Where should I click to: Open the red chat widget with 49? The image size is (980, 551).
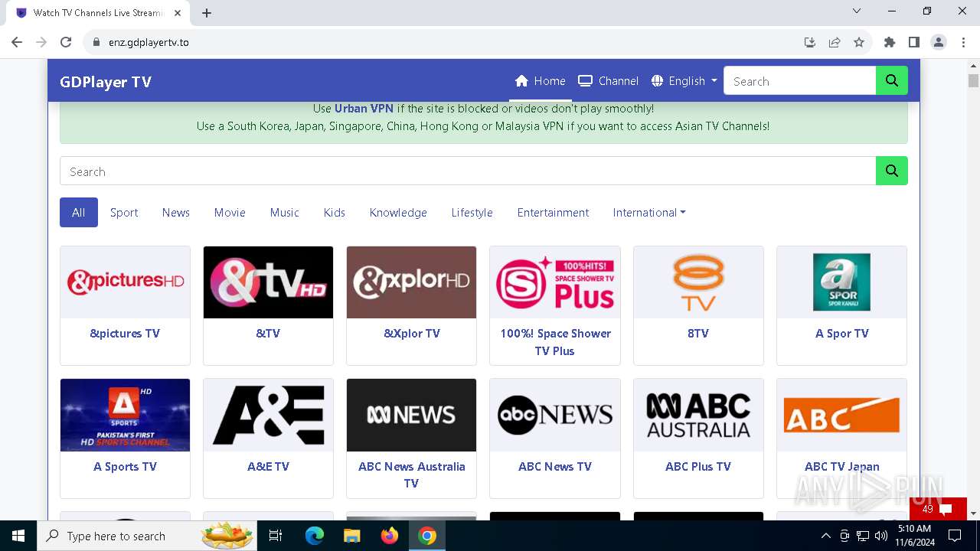[938, 509]
